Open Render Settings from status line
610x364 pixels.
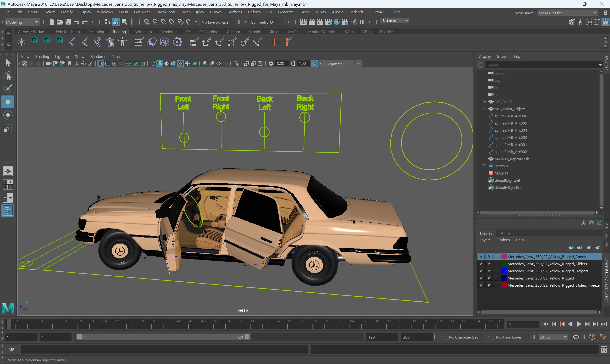pos(328,22)
